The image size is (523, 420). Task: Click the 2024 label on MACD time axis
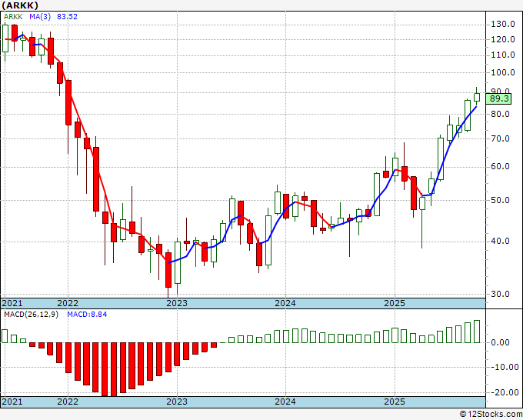285,402
